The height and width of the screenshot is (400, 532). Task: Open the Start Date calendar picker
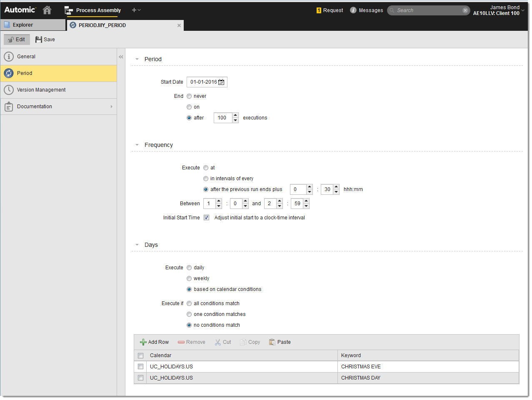(222, 82)
